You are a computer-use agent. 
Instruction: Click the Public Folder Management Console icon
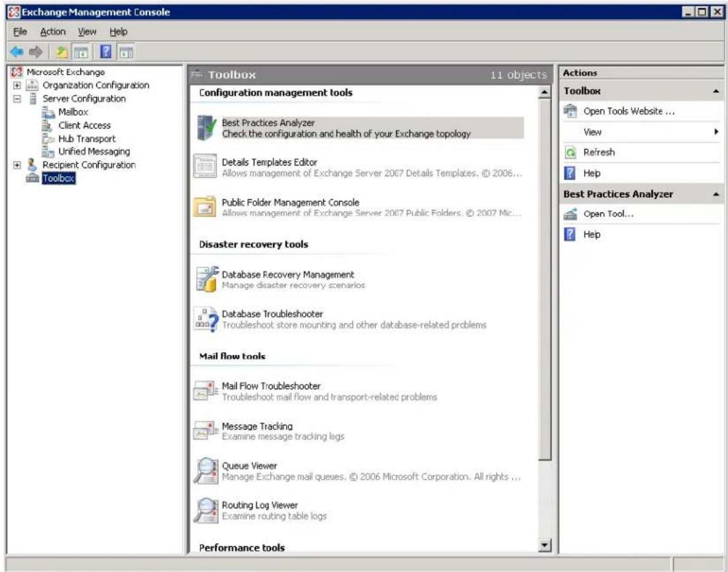tap(204, 207)
